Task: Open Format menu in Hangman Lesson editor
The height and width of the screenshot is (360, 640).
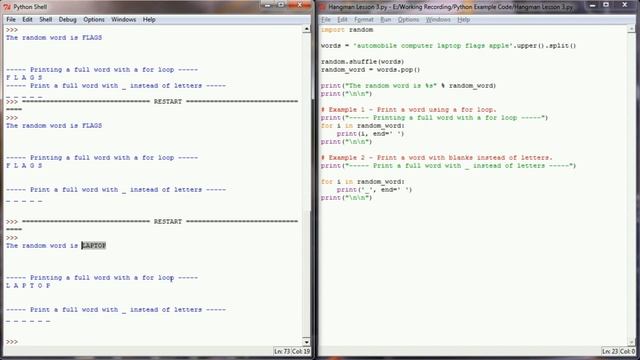Action: 364,20
